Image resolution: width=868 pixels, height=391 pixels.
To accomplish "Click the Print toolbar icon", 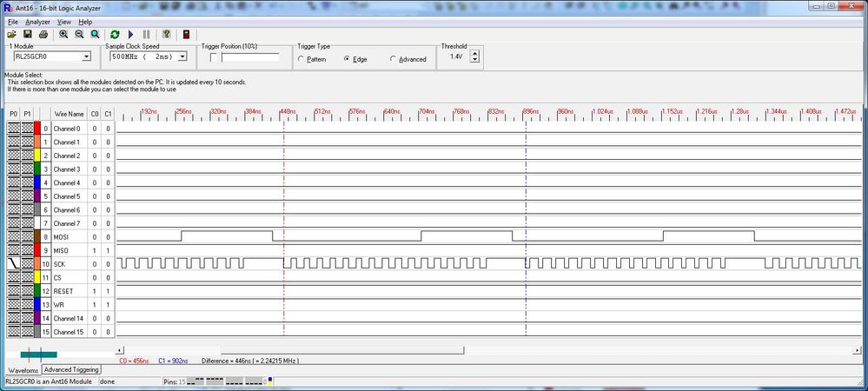I will tap(43, 35).
